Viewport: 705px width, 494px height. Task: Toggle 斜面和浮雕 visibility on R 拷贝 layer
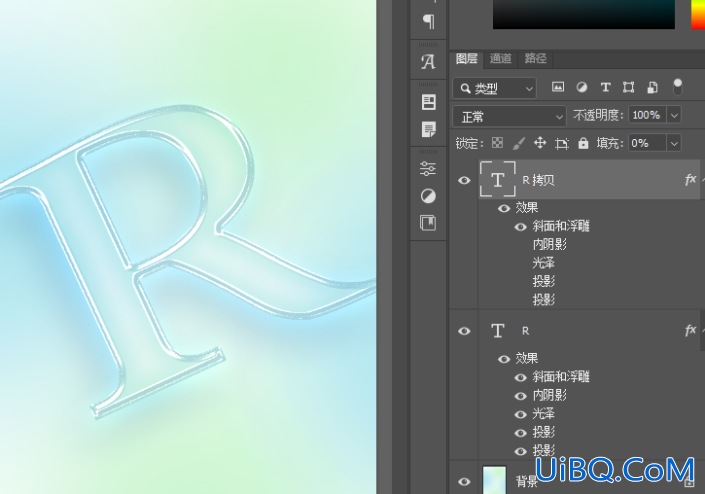click(x=521, y=227)
